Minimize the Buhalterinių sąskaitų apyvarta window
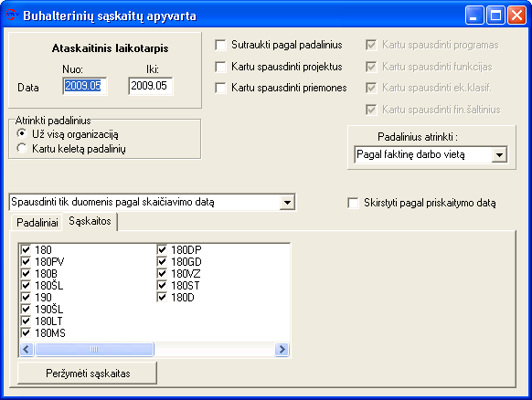Screen dimensions: 532x400 [x=474, y=16]
